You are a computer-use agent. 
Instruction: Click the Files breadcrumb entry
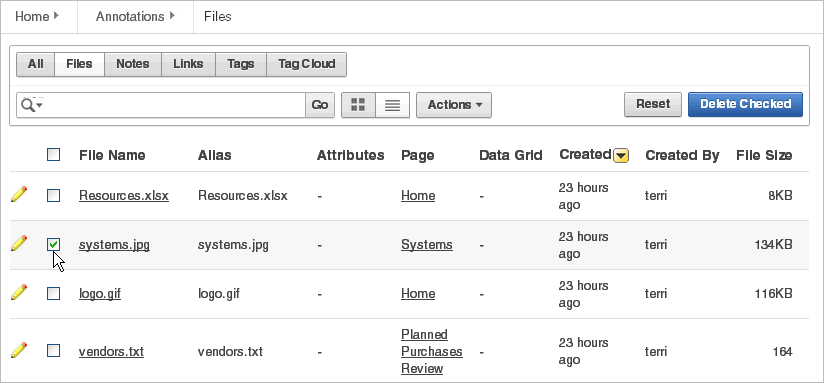tap(218, 16)
